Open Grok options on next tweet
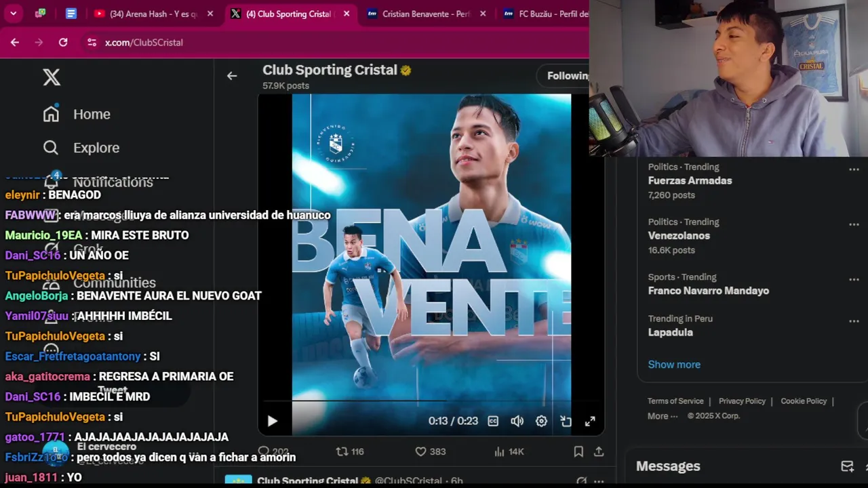 [x=581, y=481]
